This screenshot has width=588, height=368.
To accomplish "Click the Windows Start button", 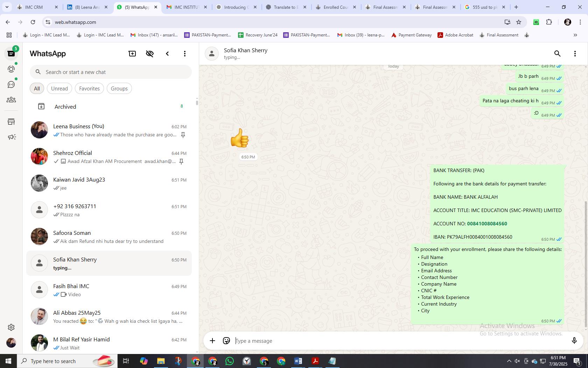I will 8,361.
